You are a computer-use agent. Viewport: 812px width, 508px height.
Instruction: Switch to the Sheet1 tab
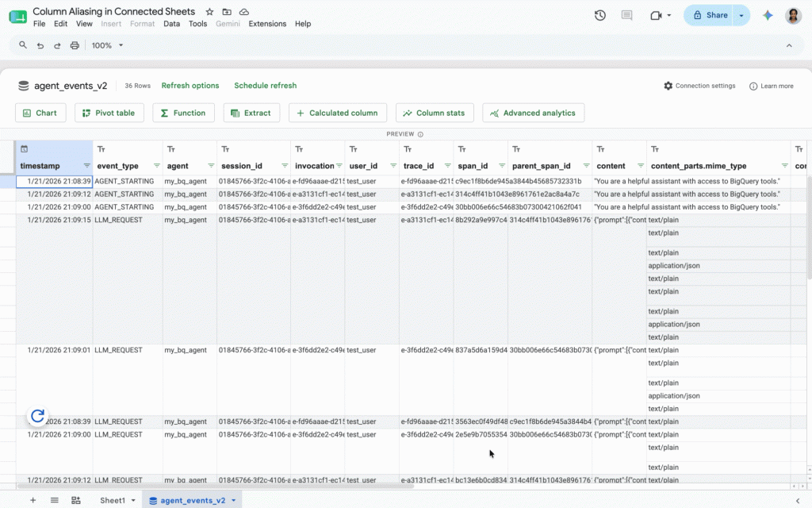tap(113, 500)
